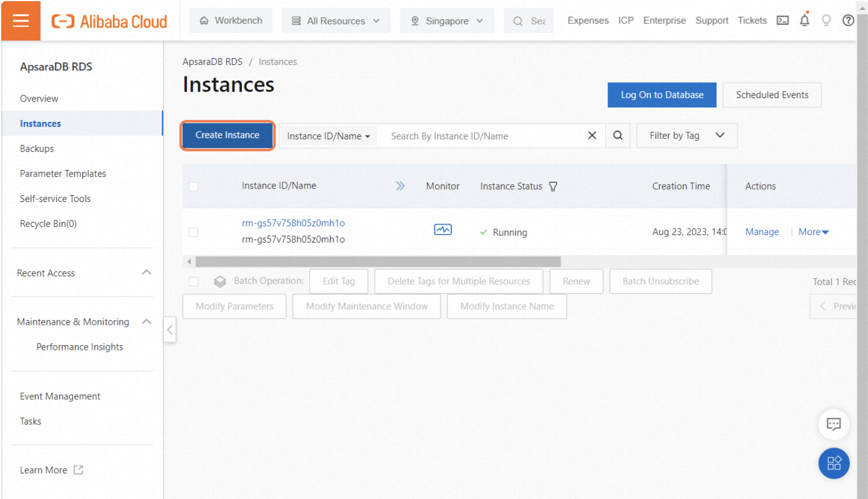Click Log On to Database
Screen dimensions: 868x499
662,95
